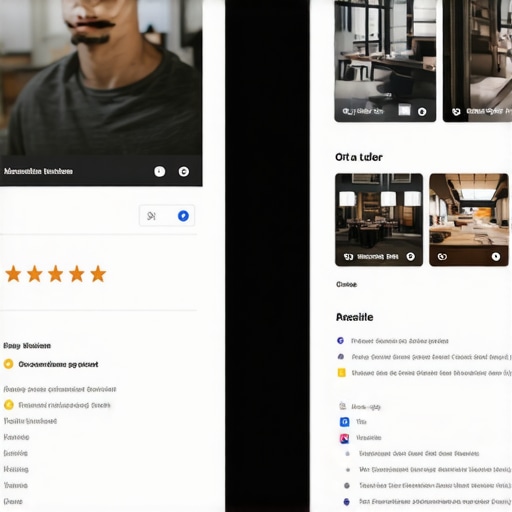Viewport: 512px width, 512px height.
Task: Open the bright lounge interior thumbnail
Action: coord(469,220)
